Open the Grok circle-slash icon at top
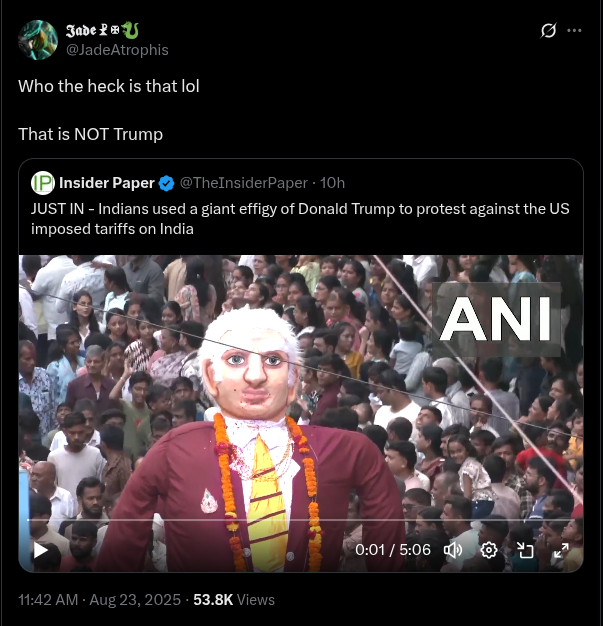The image size is (603, 626). [x=548, y=30]
